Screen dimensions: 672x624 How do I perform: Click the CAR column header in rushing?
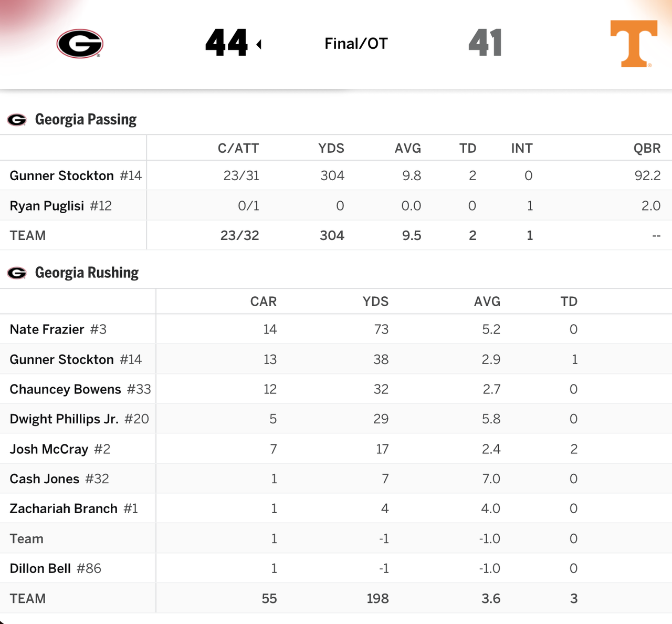coord(263,301)
